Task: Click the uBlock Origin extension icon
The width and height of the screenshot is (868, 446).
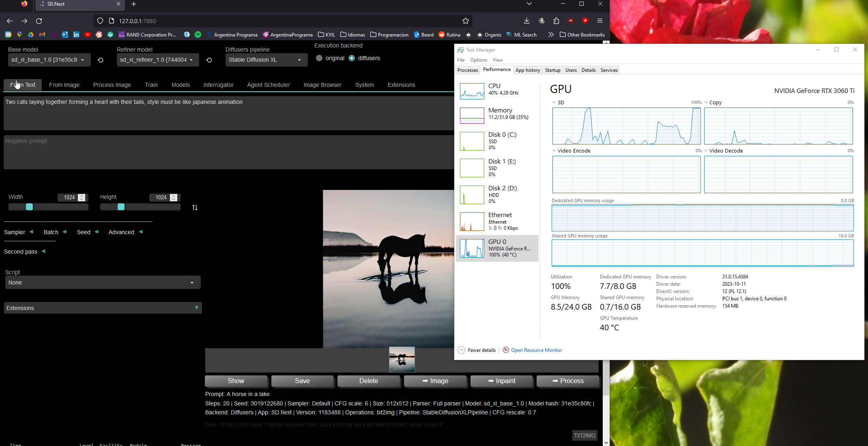Action: pyautogui.click(x=571, y=21)
